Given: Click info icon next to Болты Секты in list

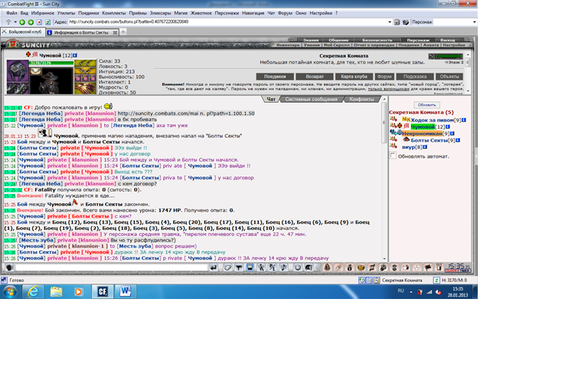Looking at the screenshot, I should tap(458, 140).
